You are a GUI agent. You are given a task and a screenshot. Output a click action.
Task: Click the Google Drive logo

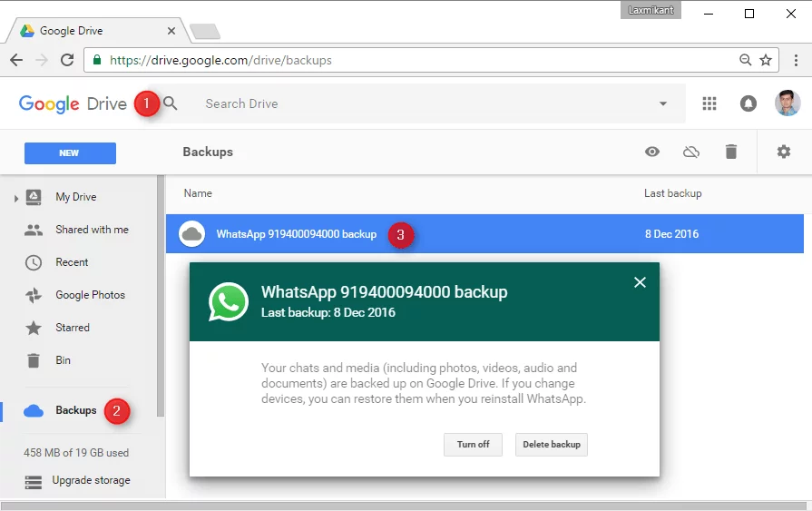point(73,103)
